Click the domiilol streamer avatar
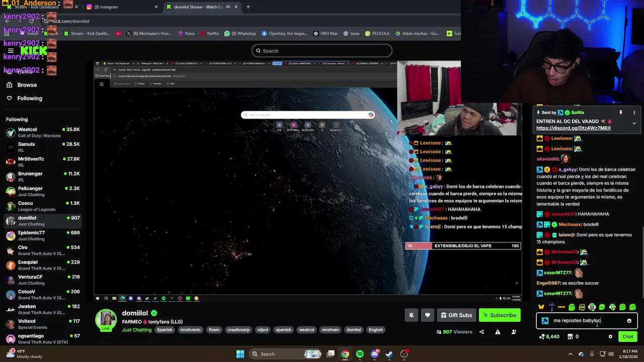Viewport: 644px width, 362px height. coord(106,320)
